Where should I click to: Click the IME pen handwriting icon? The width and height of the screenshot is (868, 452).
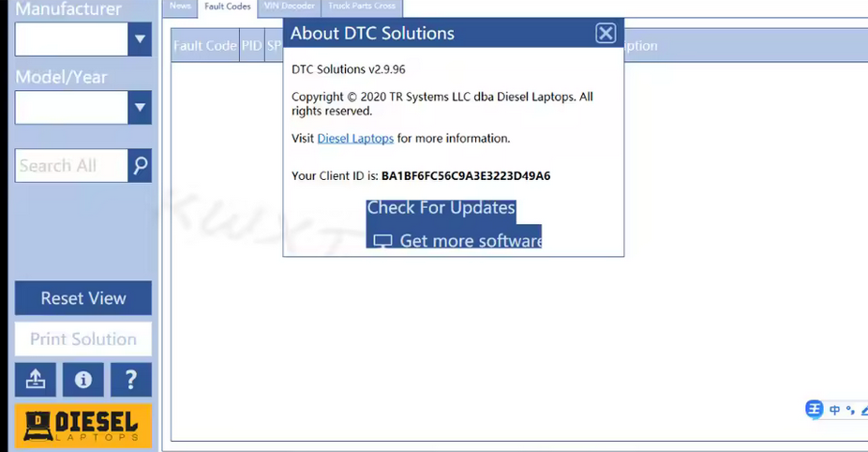pyautogui.click(x=863, y=410)
